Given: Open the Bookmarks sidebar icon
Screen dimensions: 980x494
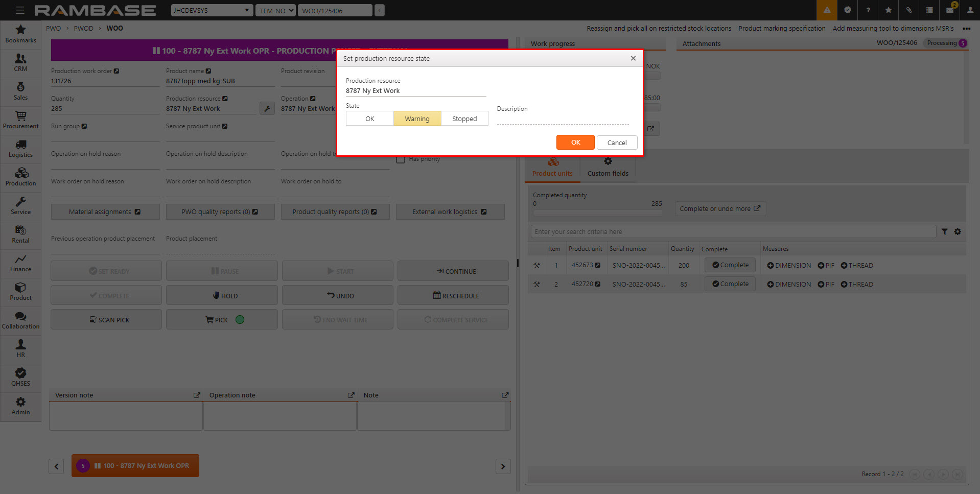Looking at the screenshot, I should pos(20,34).
